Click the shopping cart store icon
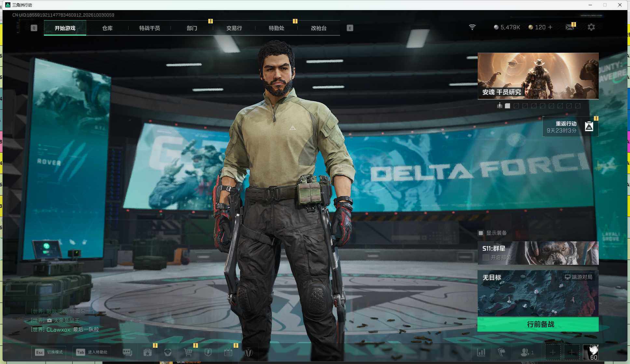630x364 pixels. click(188, 352)
